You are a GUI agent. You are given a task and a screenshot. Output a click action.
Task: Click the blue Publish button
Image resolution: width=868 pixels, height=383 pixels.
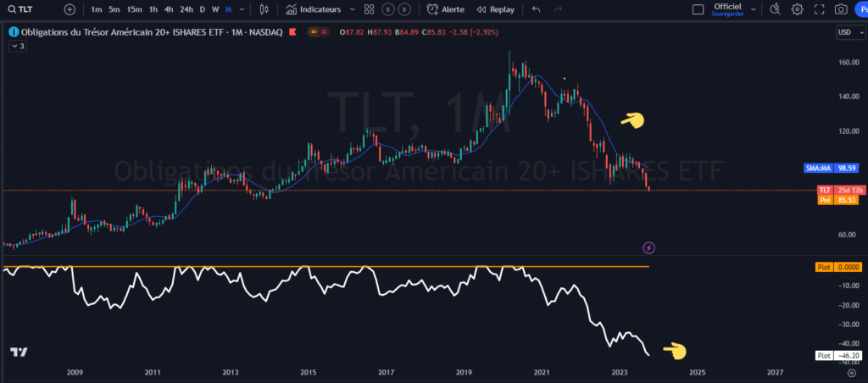861,9
